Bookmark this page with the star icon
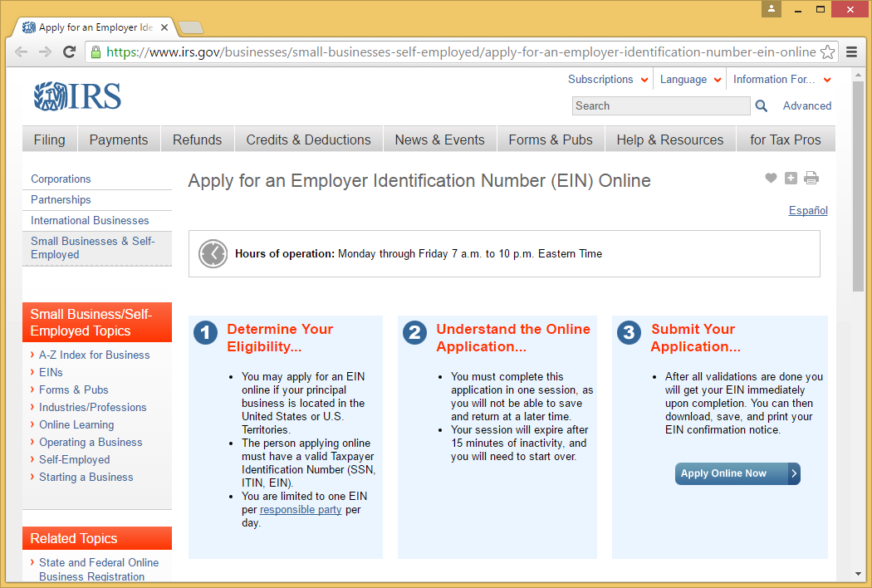 [827, 52]
